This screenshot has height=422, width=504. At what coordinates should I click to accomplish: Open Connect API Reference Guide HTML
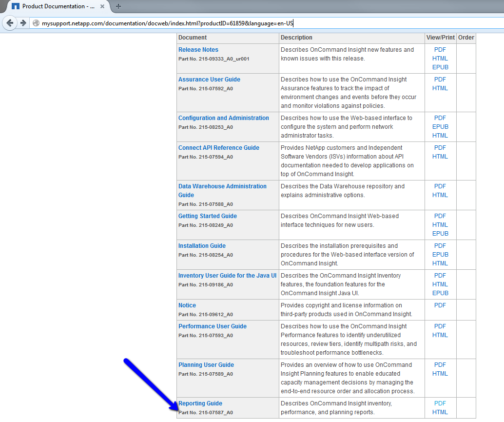tap(440, 156)
